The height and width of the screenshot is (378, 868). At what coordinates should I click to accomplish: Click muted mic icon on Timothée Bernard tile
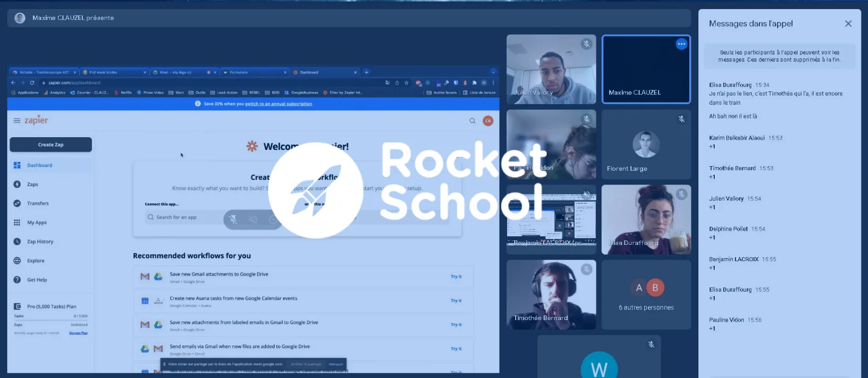(587, 269)
